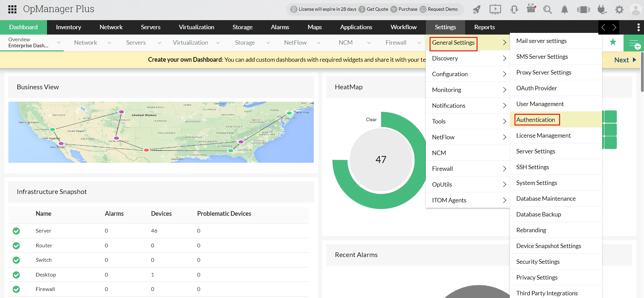The width and height of the screenshot is (644, 298).
Task: Click green status check next to Server
Action: (x=16, y=231)
